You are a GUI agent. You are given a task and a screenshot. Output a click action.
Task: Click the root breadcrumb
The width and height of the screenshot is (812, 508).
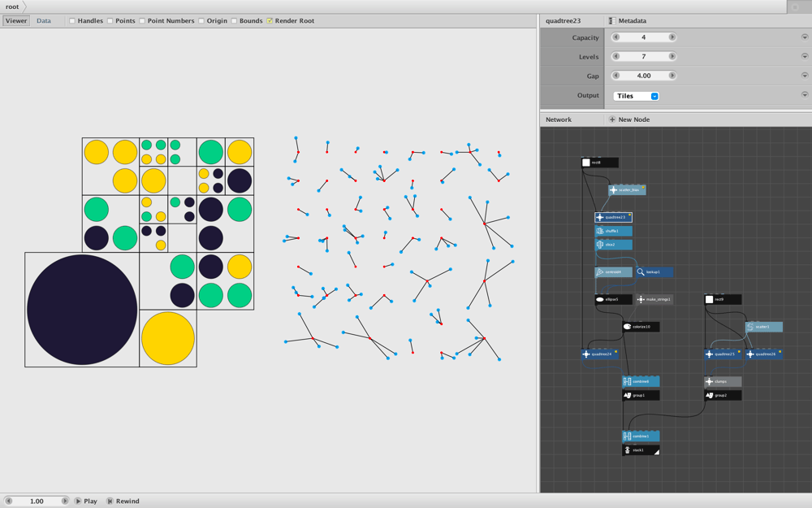tap(12, 7)
